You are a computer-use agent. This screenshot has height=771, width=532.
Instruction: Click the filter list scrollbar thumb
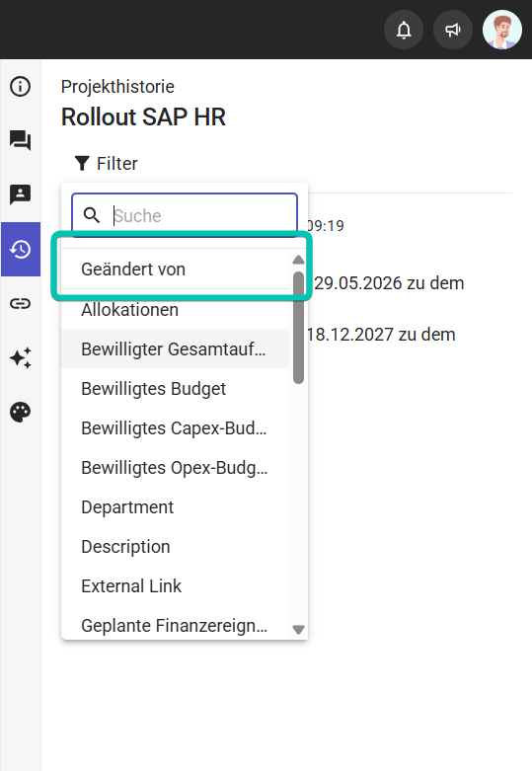(298, 328)
